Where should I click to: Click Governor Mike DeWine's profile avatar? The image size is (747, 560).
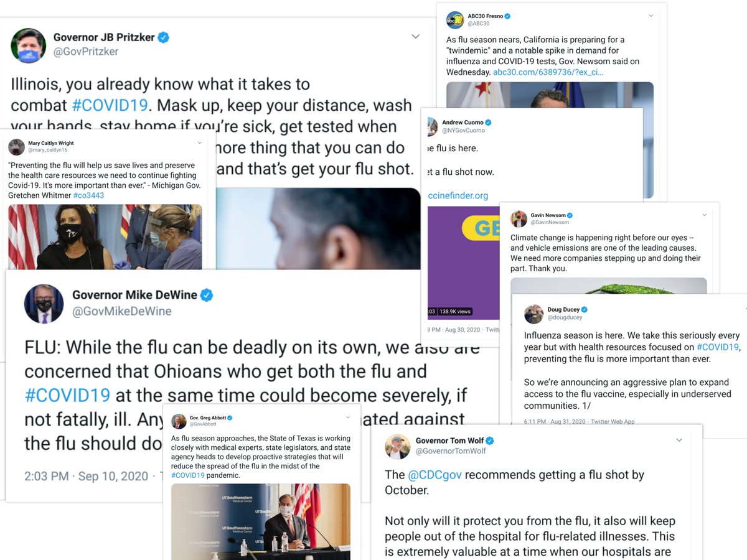click(44, 304)
